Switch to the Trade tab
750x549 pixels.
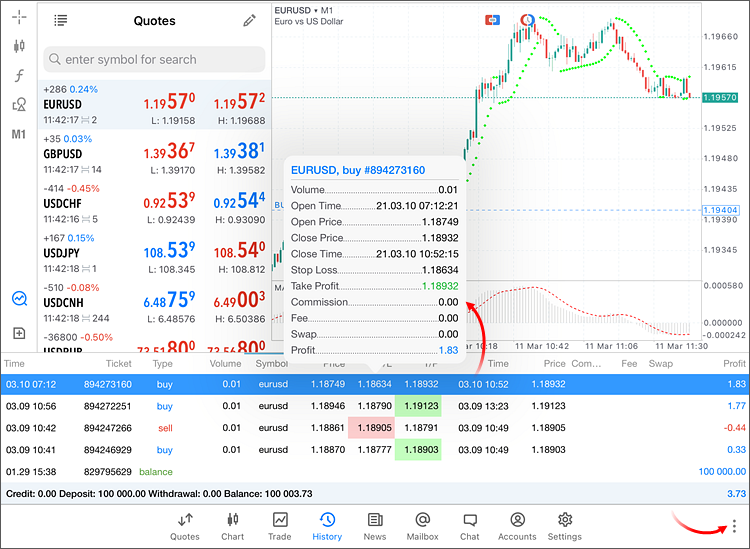coord(280,526)
